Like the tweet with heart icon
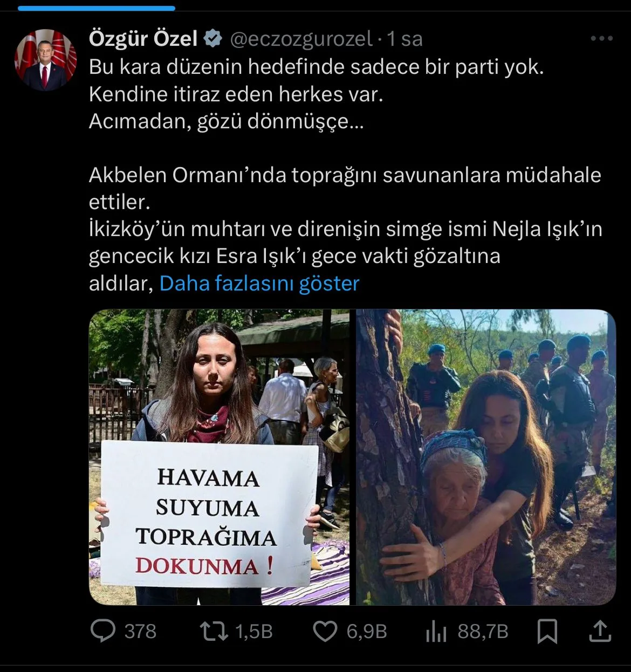Screen dimensions: 631x672 [325, 631]
